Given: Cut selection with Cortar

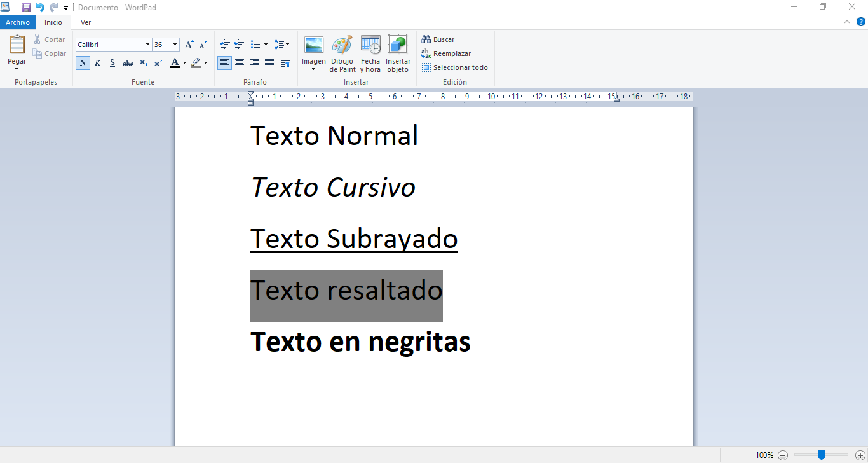Looking at the screenshot, I should (50, 39).
